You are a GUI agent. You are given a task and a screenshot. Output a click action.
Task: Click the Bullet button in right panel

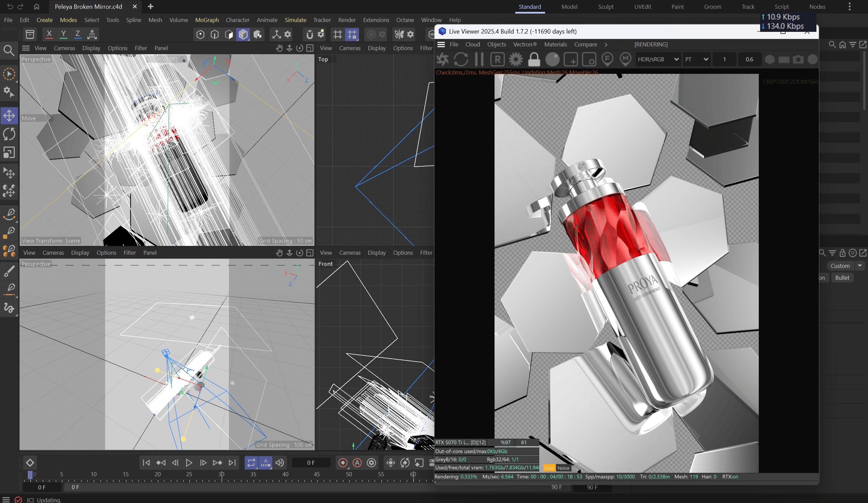click(842, 278)
